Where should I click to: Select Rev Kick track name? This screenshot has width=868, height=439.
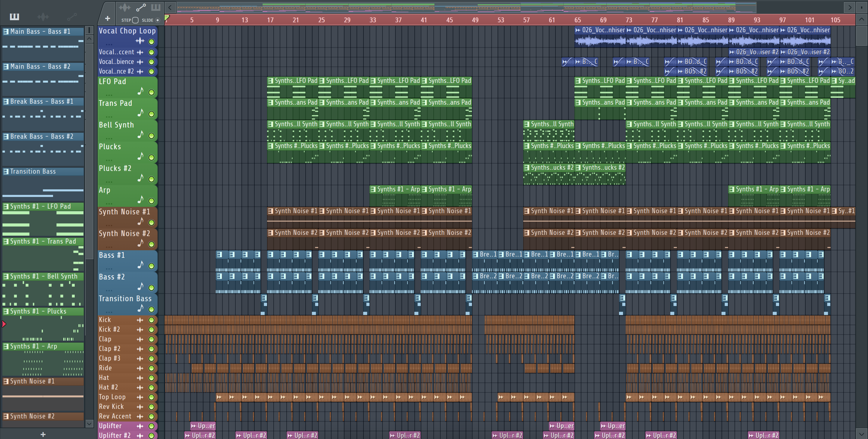[111, 407]
